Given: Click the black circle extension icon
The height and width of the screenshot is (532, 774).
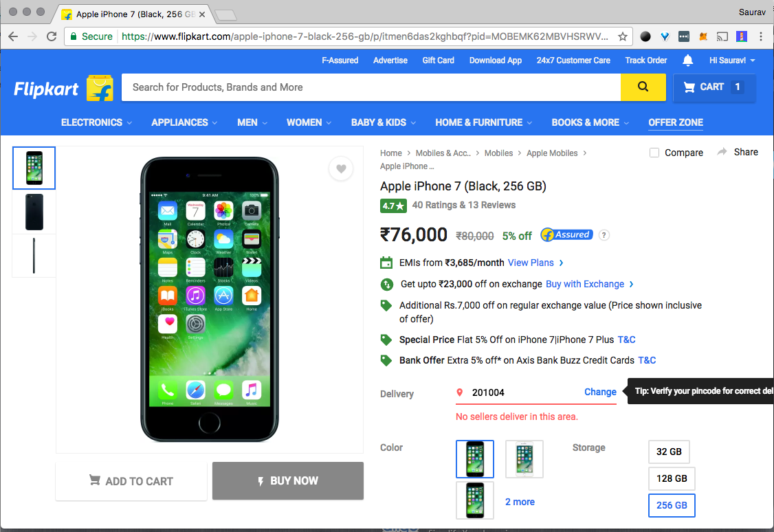Looking at the screenshot, I should [645, 36].
